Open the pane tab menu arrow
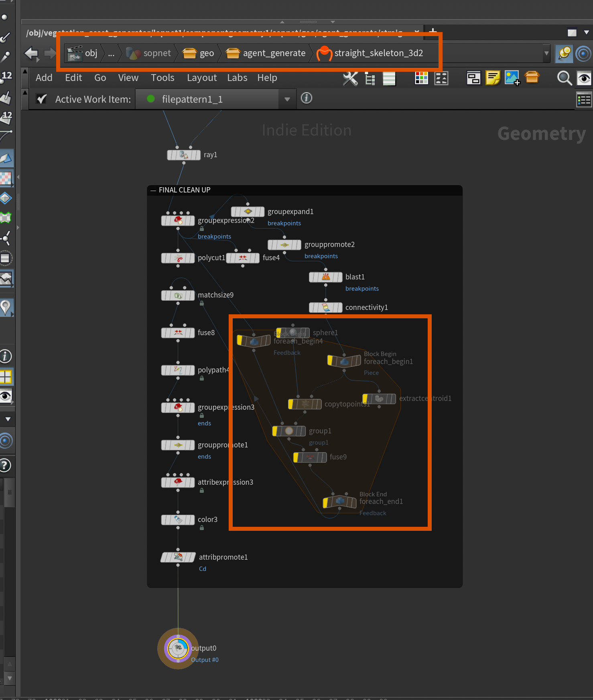 click(x=587, y=32)
